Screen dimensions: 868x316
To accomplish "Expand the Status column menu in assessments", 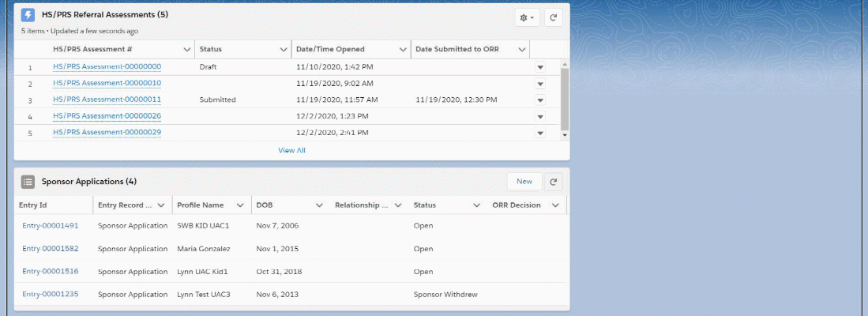I will pos(284,49).
